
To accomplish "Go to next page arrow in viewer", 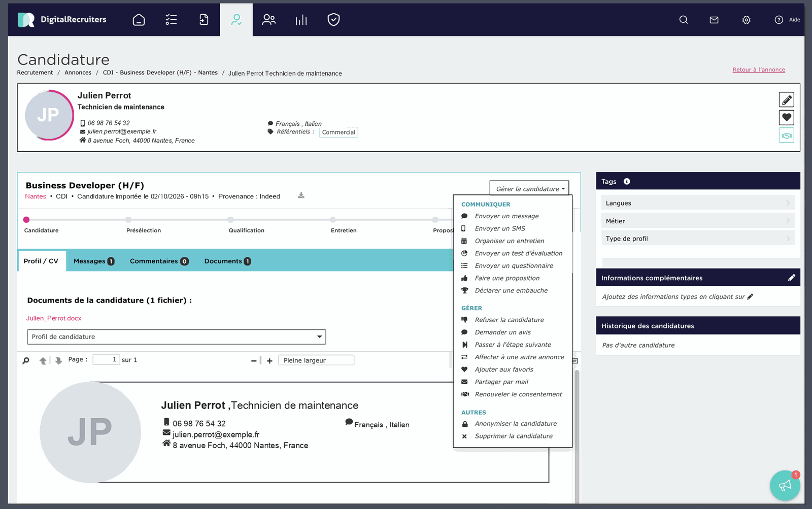I will pos(58,360).
